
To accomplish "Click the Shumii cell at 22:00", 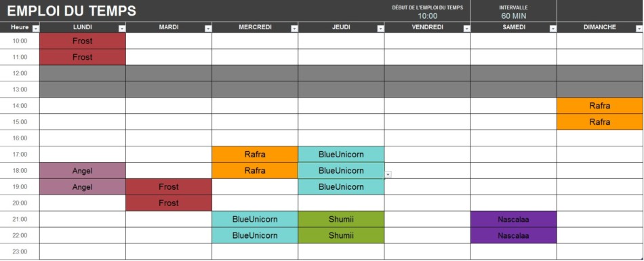I will click(x=341, y=235).
